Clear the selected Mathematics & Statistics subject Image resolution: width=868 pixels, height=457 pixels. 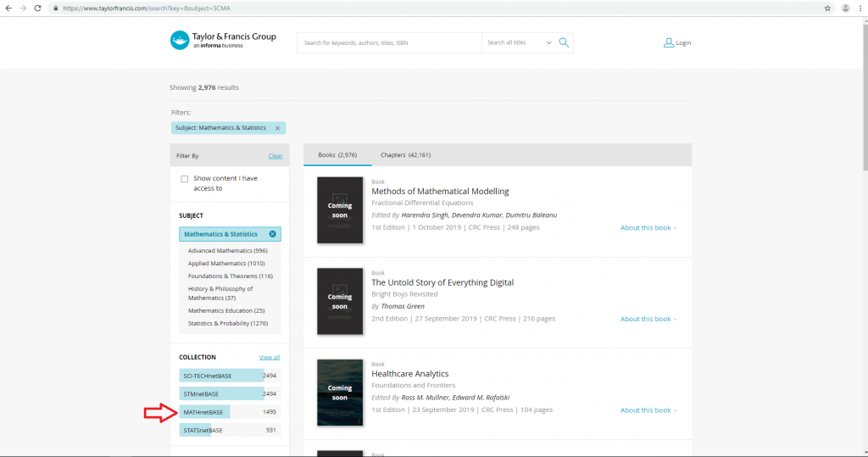[x=272, y=234]
